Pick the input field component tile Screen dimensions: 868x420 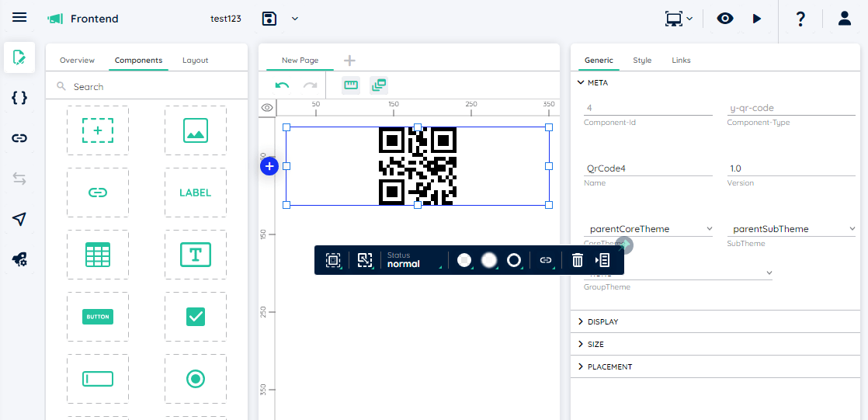[98, 379]
